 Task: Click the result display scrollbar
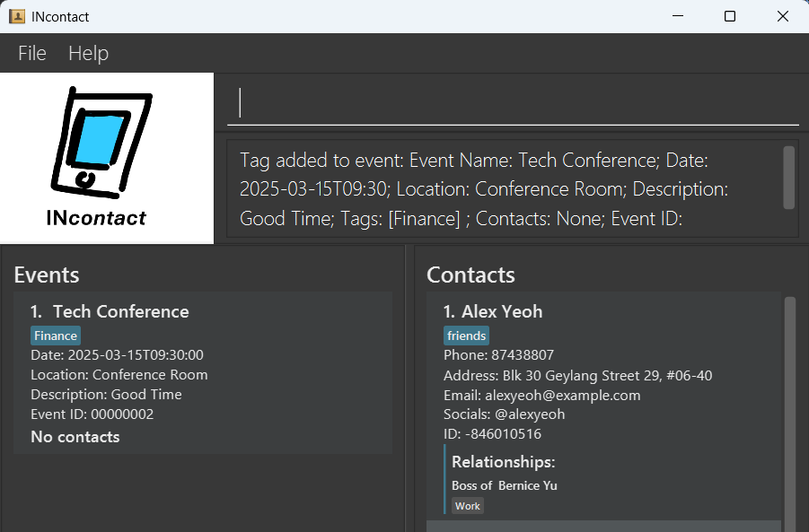788,177
